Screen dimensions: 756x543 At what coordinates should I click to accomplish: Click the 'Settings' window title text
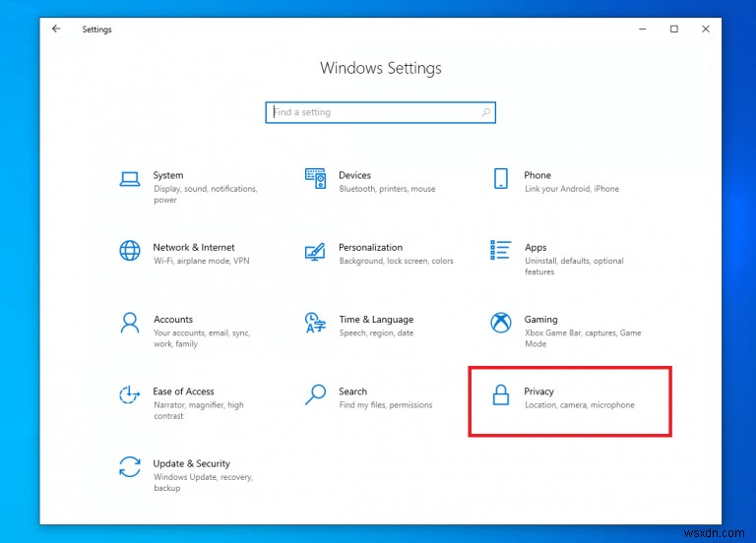click(x=96, y=30)
